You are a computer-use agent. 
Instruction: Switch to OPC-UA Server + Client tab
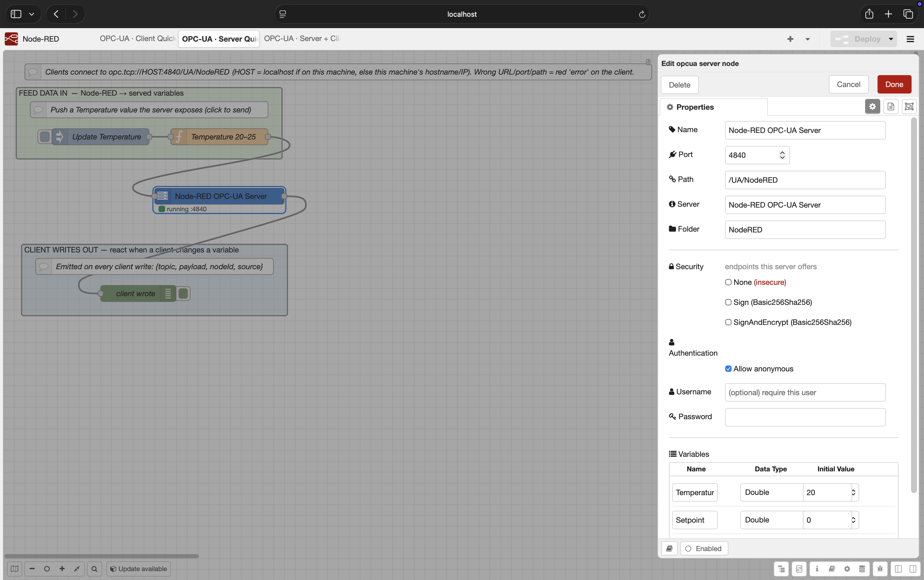point(302,39)
